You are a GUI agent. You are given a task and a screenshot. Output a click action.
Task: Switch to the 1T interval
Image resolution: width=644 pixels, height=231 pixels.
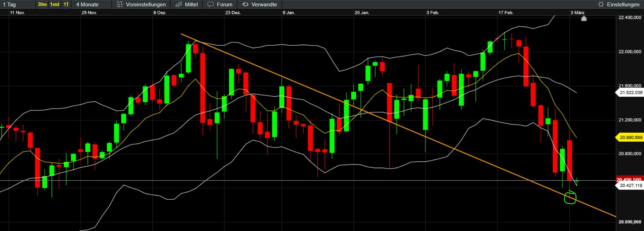click(x=66, y=5)
